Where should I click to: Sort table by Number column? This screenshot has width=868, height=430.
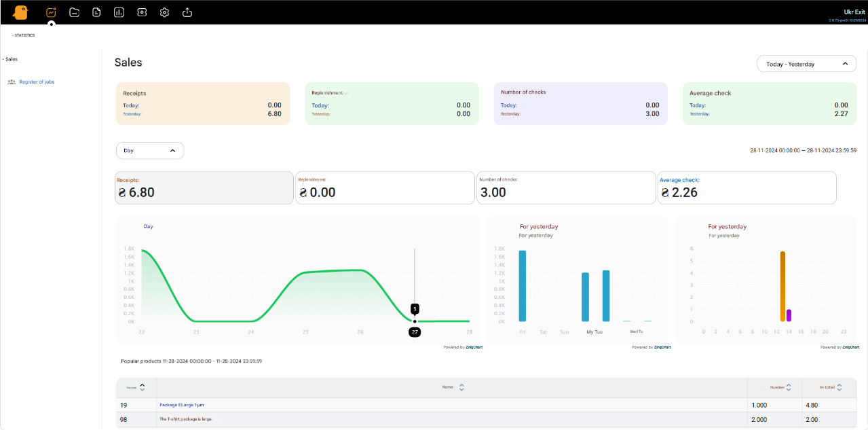pyautogui.click(x=788, y=387)
